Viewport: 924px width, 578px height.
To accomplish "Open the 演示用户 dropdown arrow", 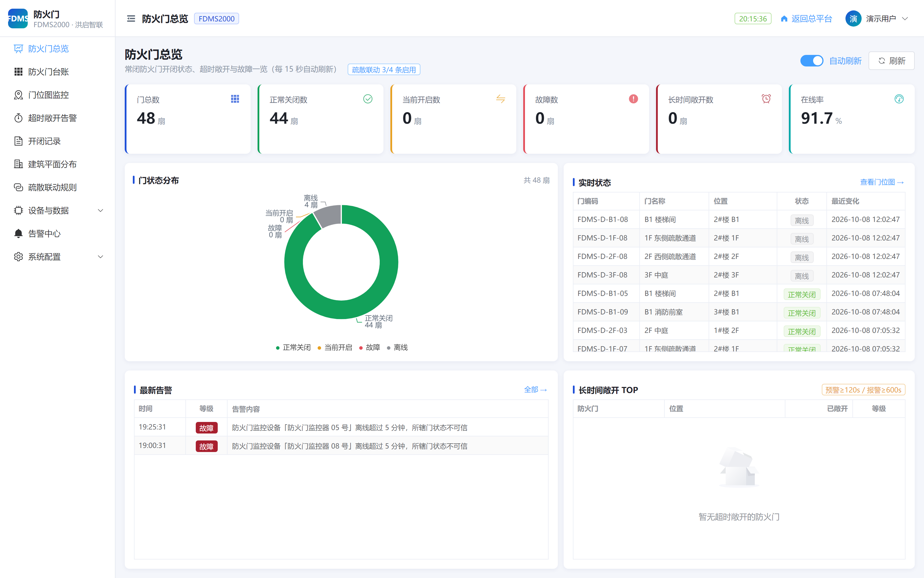I will tap(905, 19).
